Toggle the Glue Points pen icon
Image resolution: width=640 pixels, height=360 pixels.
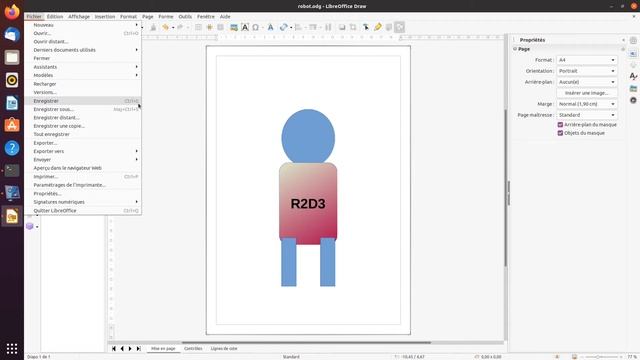pos(378,27)
